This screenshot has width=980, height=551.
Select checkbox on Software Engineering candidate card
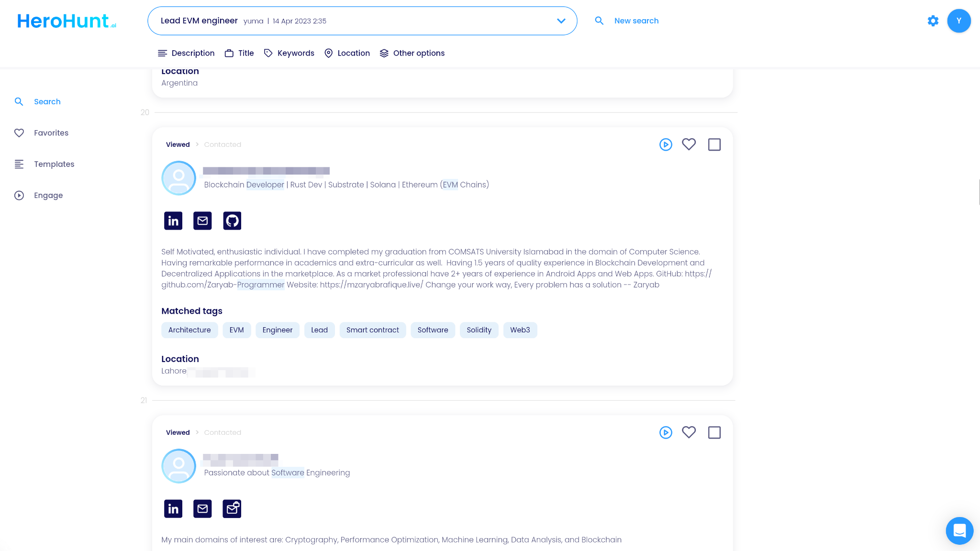click(714, 432)
